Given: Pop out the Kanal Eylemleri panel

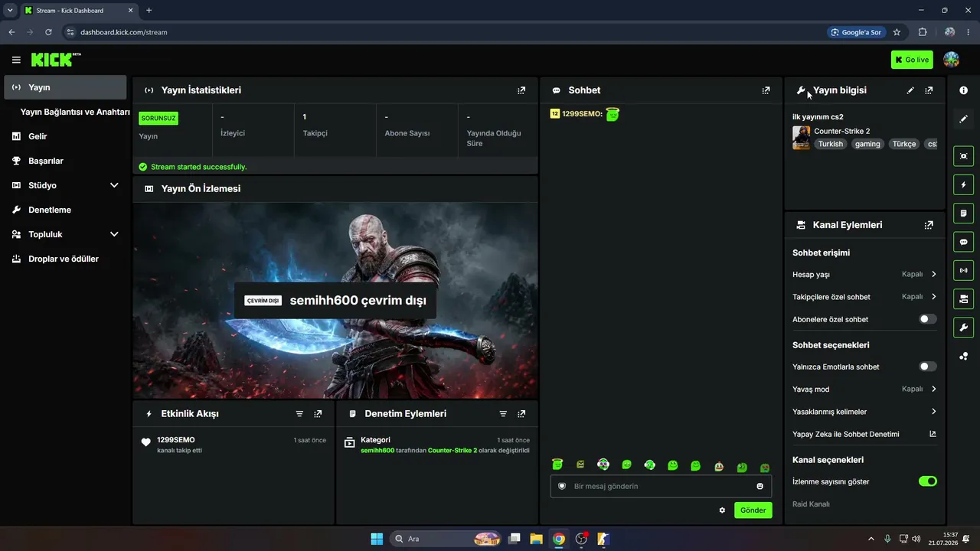Looking at the screenshot, I should coord(929,225).
